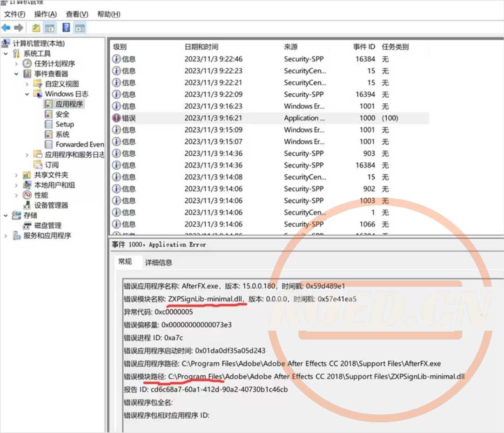The image size is (504, 433).
Task: Sort events by 日期和时间 column header
Action: pos(201,47)
